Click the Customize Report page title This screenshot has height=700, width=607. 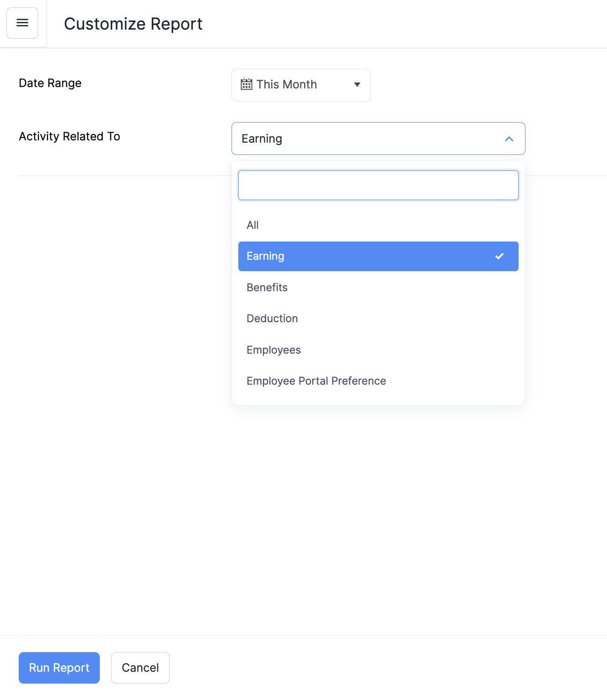tap(133, 24)
